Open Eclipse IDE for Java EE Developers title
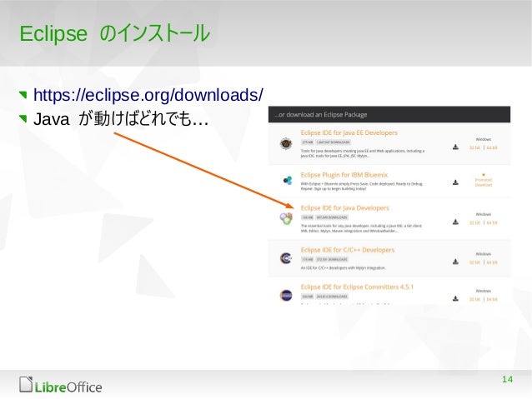This screenshot has height=399, width=532. click(x=349, y=132)
